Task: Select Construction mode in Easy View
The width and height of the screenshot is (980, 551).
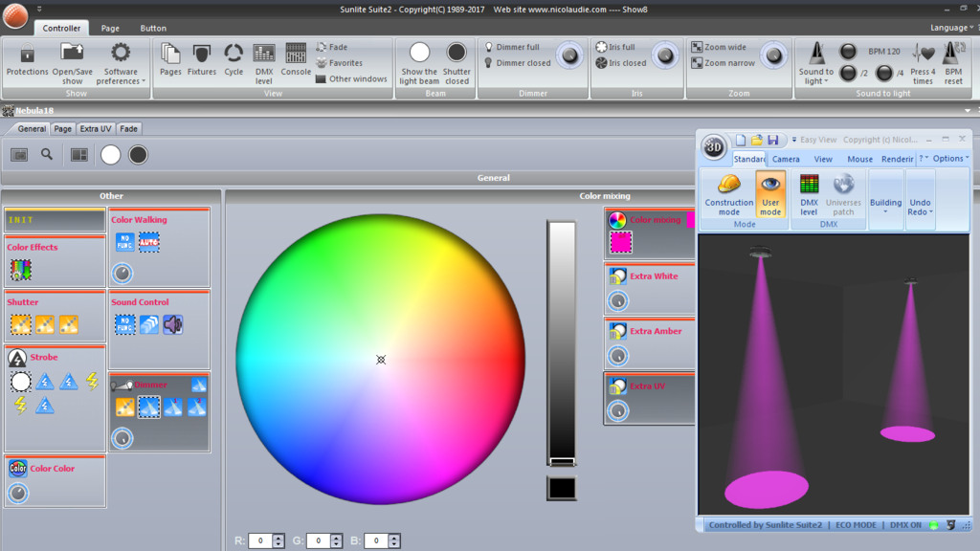Action: pos(728,195)
